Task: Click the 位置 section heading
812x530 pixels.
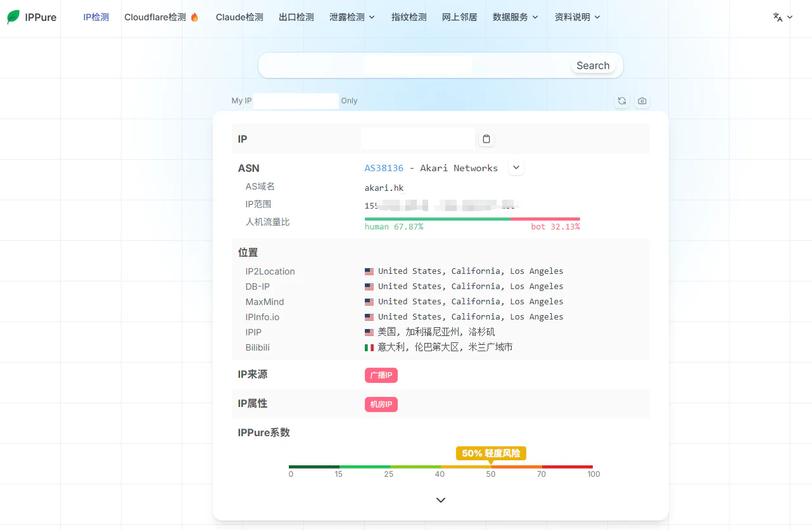Action: pyautogui.click(x=248, y=252)
